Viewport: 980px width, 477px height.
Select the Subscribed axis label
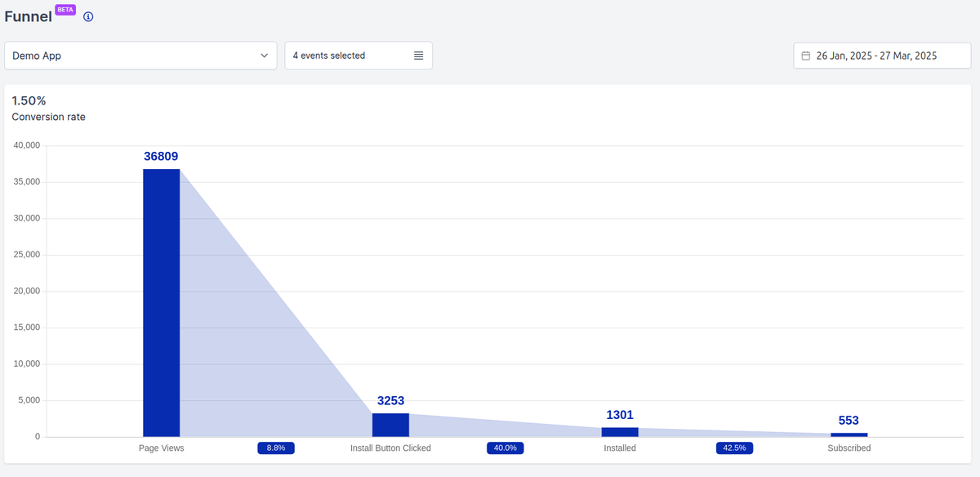(849, 448)
